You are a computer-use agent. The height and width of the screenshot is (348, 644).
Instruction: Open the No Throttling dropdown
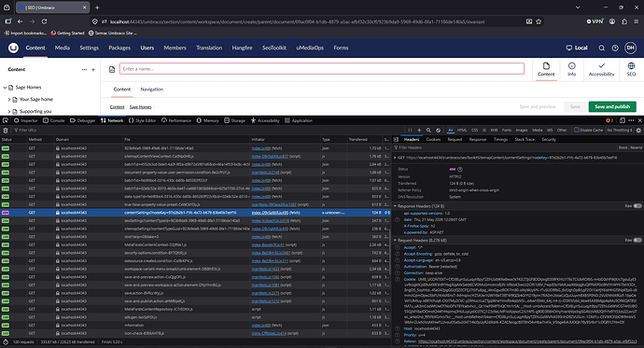pyautogui.click(x=620, y=130)
